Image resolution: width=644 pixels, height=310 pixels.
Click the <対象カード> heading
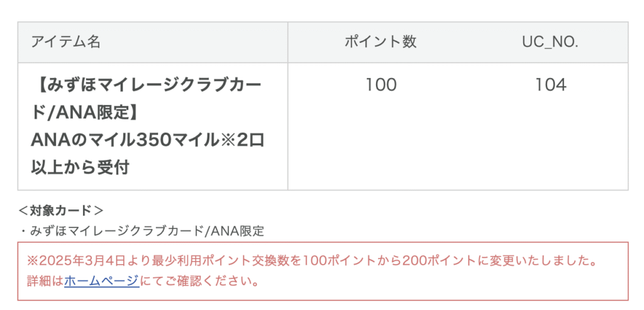point(60,211)
